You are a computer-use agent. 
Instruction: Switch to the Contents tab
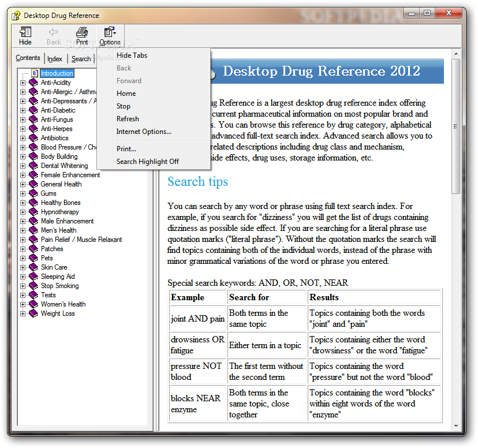[28, 58]
